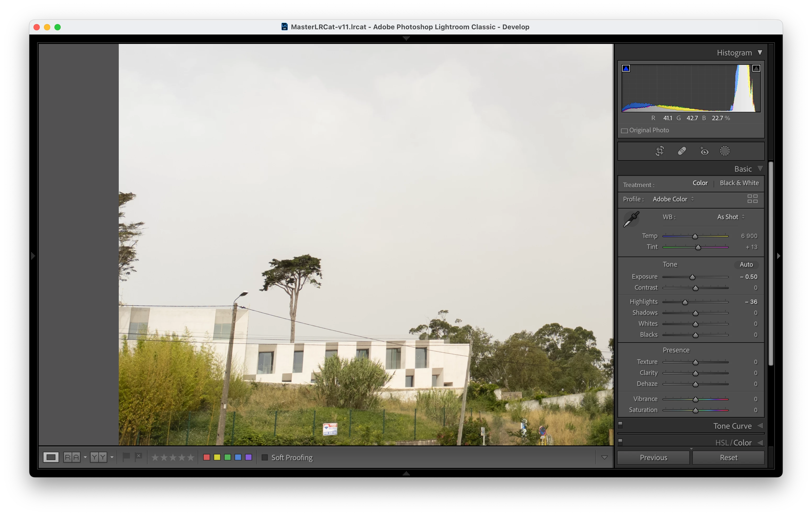Select the Healing brush tool
The height and width of the screenshot is (516, 812).
pos(682,151)
